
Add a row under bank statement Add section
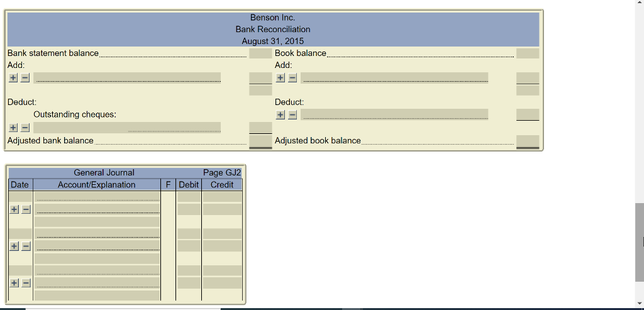click(x=13, y=77)
